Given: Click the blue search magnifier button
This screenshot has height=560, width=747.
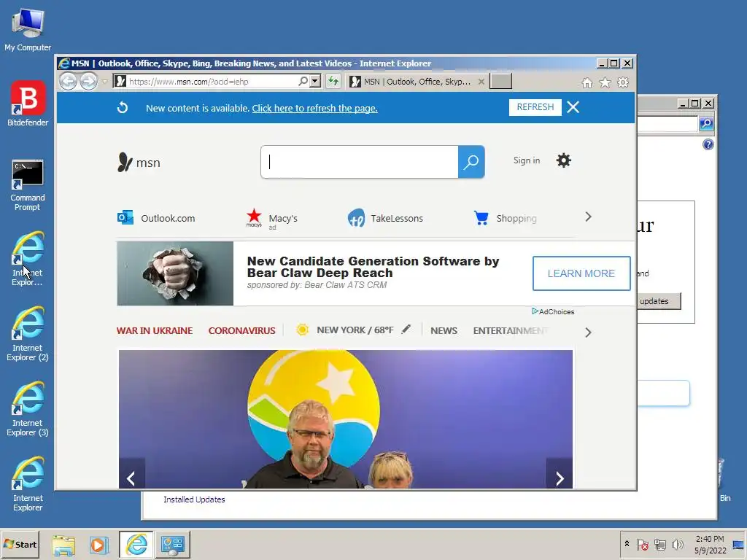Looking at the screenshot, I should (471, 162).
